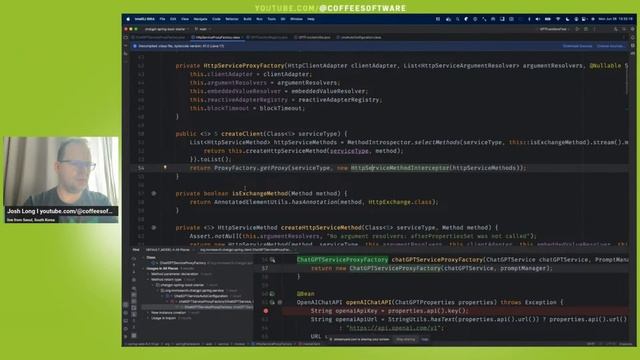Viewport: 640px width, 360px height.
Task: Select the Find tool window tab
Action: point(136,250)
